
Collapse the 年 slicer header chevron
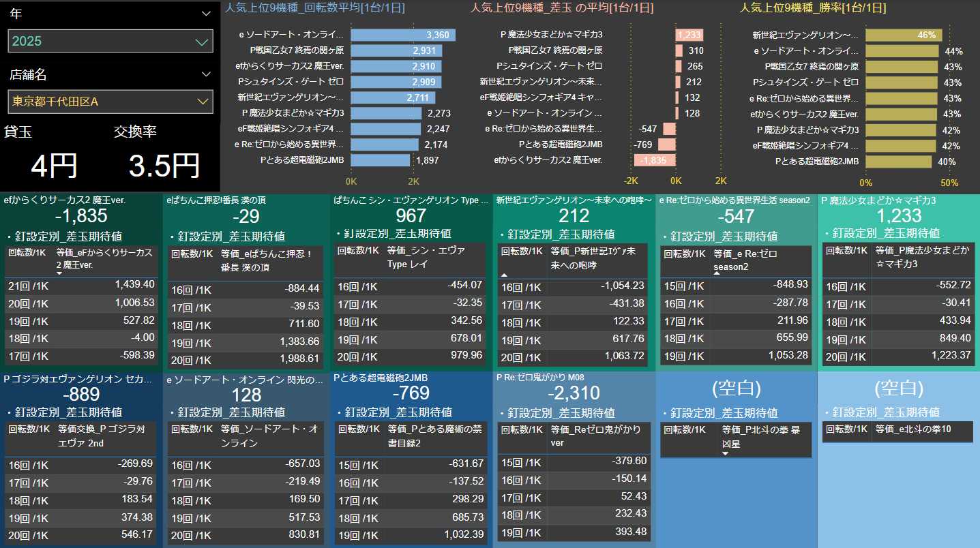206,14
